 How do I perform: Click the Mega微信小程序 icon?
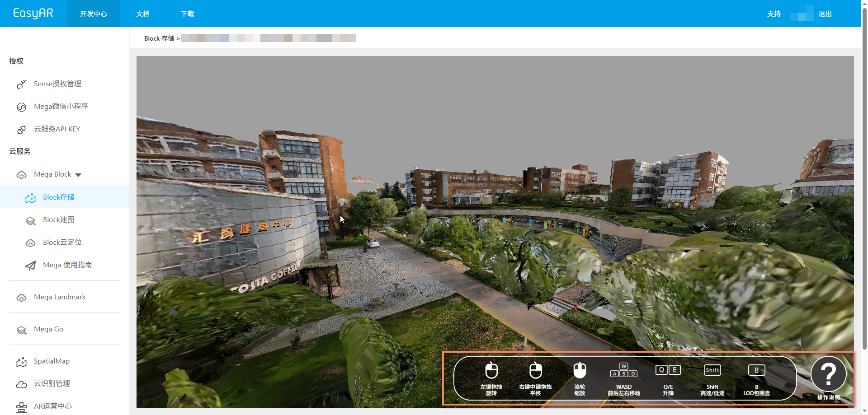pyautogui.click(x=21, y=107)
